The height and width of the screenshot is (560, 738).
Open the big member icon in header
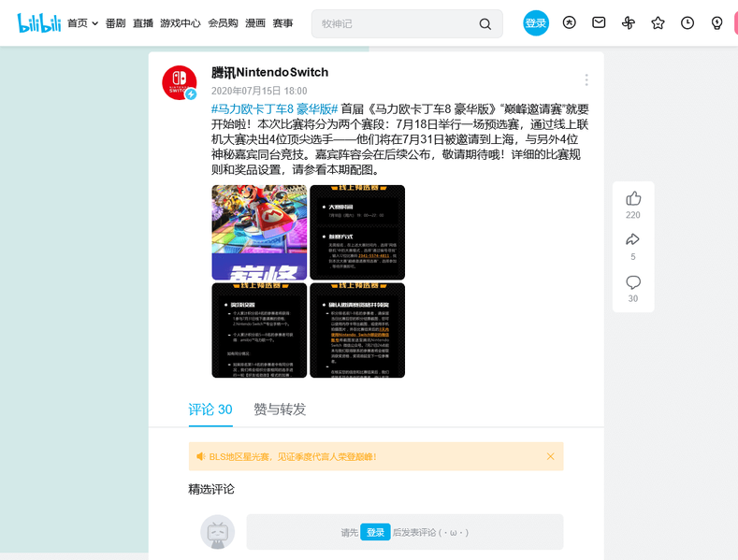(x=569, y=22)
